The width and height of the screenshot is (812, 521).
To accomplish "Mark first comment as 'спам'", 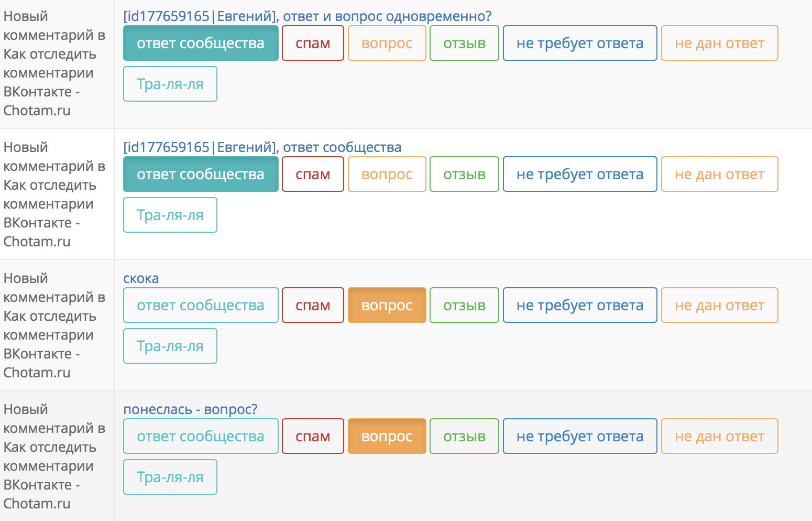I will [313, 43].
